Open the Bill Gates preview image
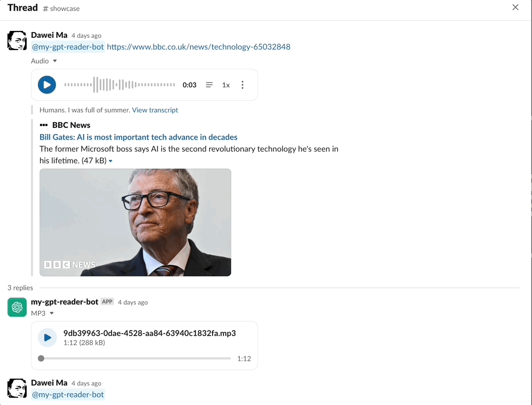The image size is (532, 405). 135,223
